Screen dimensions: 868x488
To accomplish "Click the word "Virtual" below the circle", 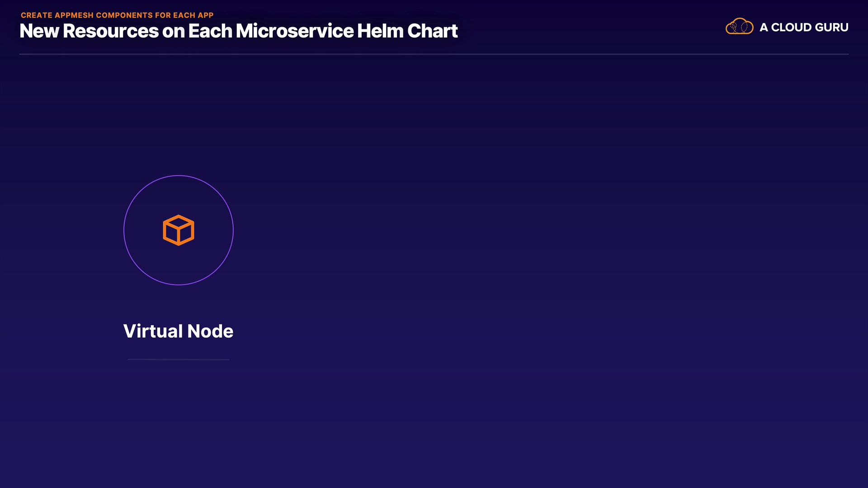I will click(153, 331).
